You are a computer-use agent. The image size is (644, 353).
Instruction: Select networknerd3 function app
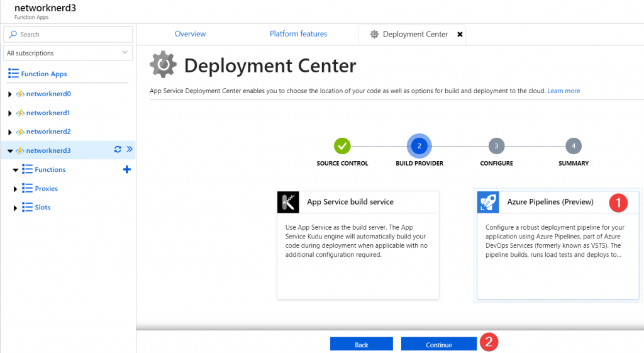point(48,150)
